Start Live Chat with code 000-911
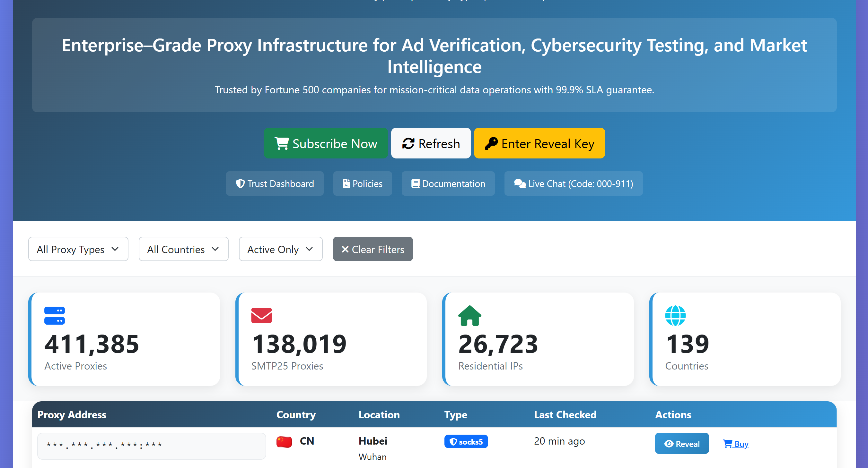The height and width of the screenshot is (468, 868). pyautogui.click(x=573, y=183)
